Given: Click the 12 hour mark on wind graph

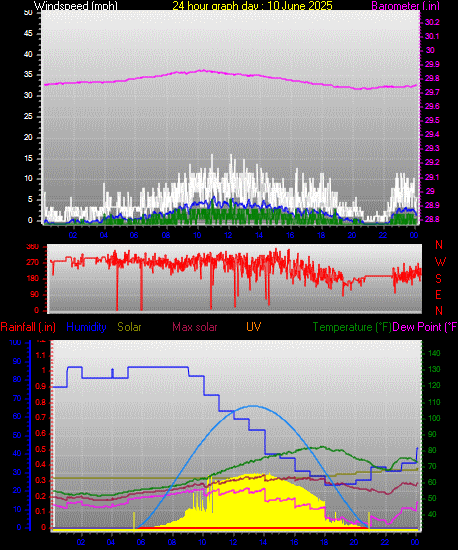Looking at the screenshot, I should [x=228, y=235].
